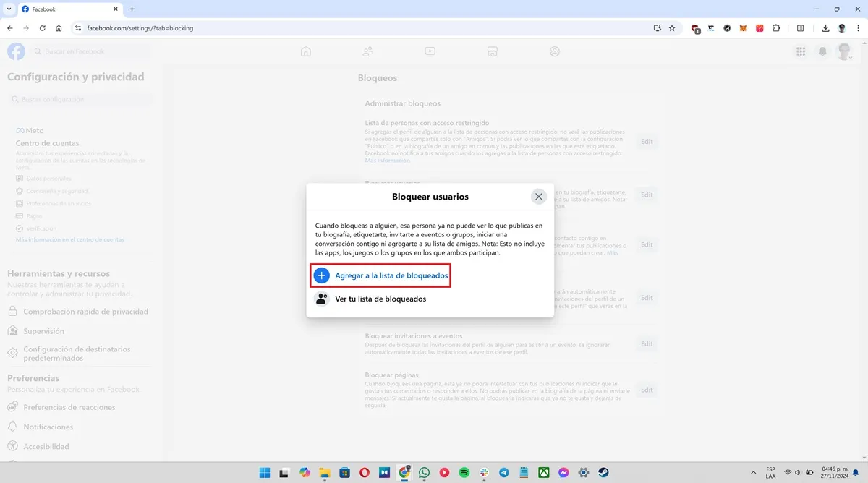Select Agregar a la lista de bloqueados

(391, 275)
